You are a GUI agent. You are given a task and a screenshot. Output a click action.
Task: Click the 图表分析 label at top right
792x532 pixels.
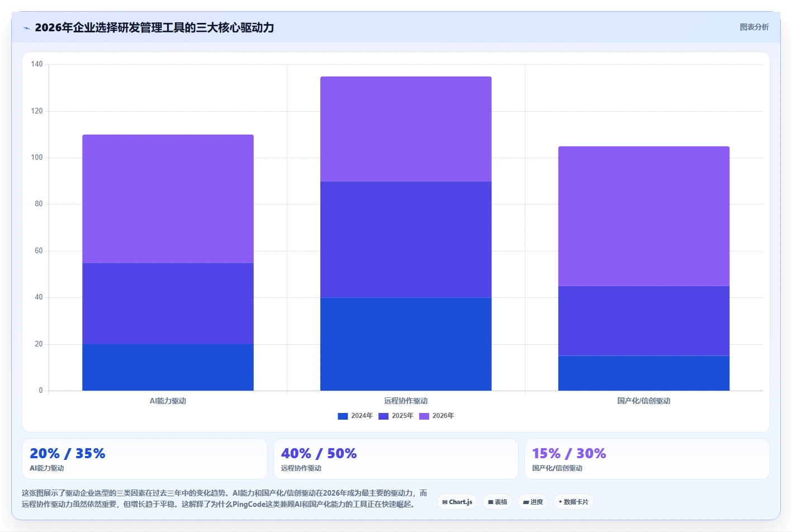pyautogui.click(x=754, y=27)
